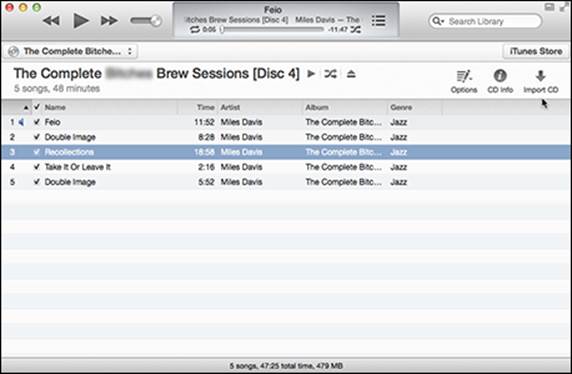Screen dimensions: 572x374
Task: Uncheck the Take It Or Leave It checkbox
Action: [36, 167]
